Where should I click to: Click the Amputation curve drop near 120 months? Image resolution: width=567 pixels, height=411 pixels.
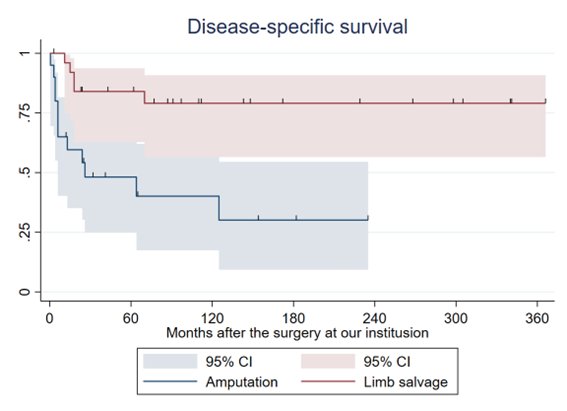point(219,208)
